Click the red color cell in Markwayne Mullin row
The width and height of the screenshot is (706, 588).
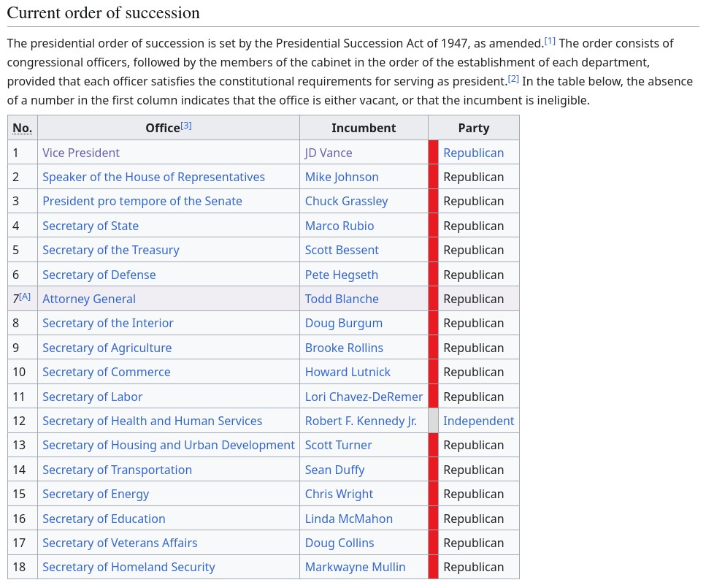(433, 568)
